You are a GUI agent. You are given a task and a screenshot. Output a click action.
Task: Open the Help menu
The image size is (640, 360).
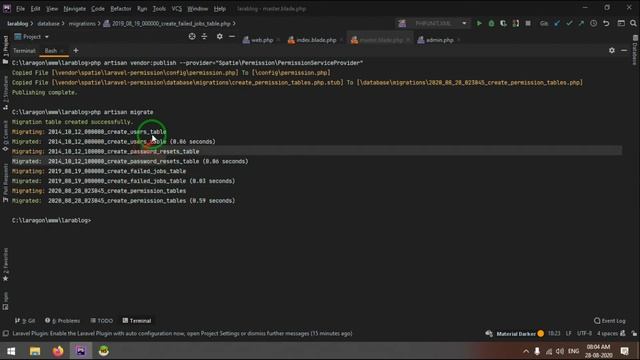click(x=220, y=8)
